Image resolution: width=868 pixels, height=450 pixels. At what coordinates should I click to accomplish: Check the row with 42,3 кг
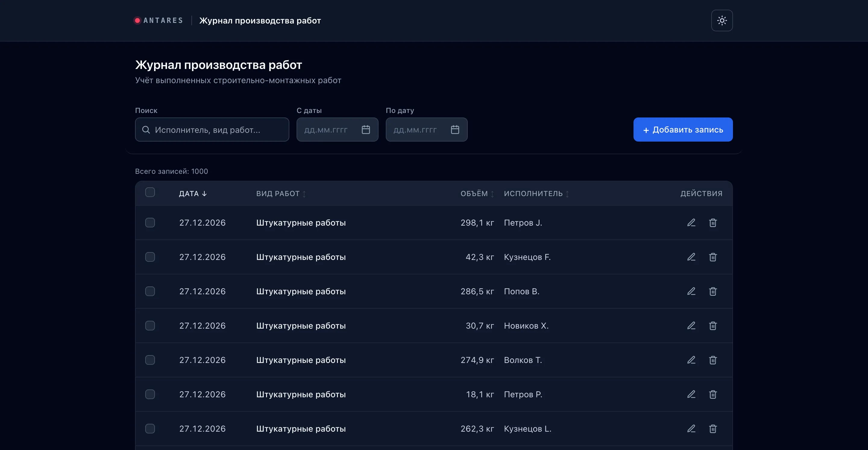pos(150,257)
